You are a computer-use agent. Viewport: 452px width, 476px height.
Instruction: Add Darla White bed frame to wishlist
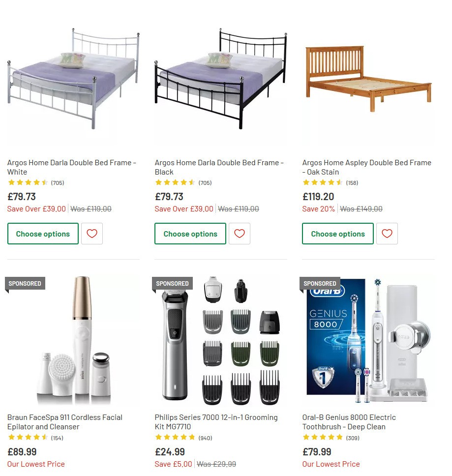coord(92,234)
